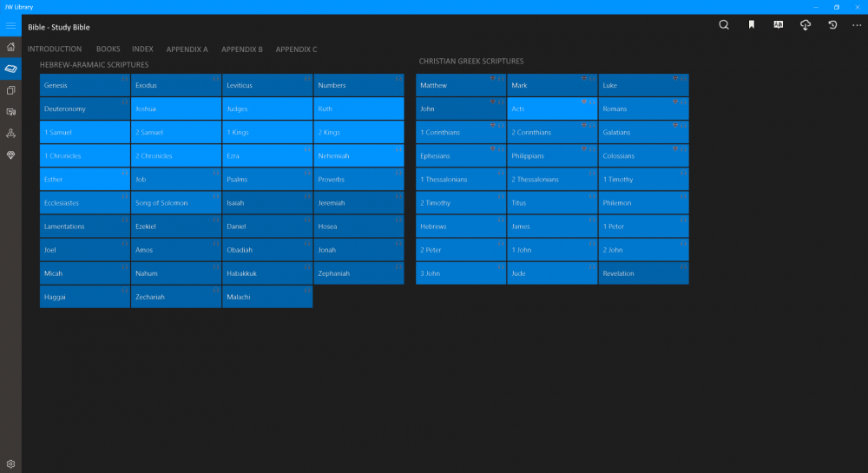The image size is (868, 473).
Task: Open the book of Habakkuk
Action: (x=267, y=273)
